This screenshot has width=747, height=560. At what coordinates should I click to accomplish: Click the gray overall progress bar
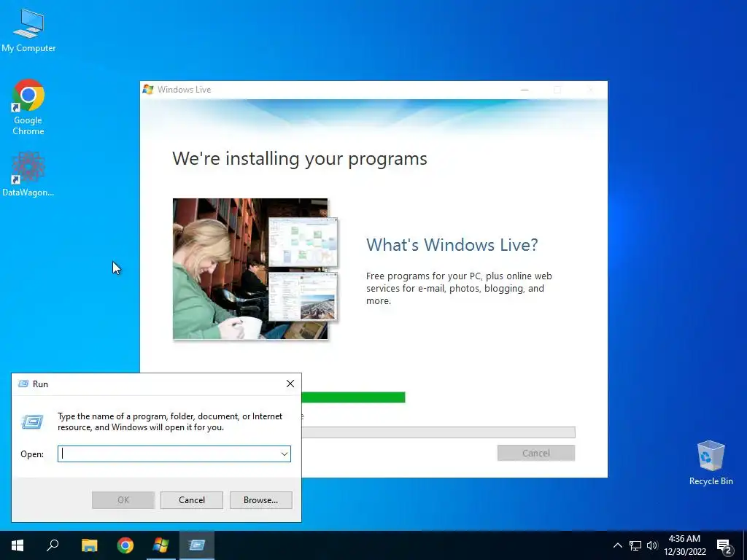[438, 432]
